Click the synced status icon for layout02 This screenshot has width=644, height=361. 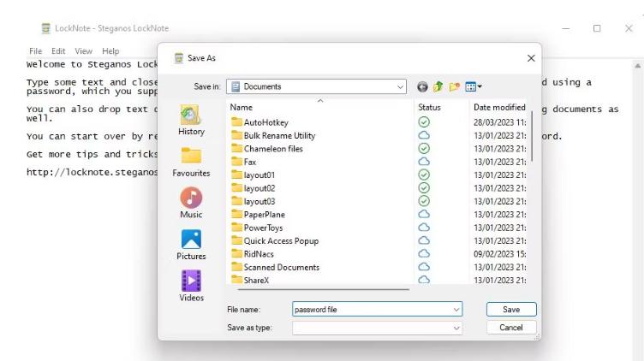coord(424,188)
